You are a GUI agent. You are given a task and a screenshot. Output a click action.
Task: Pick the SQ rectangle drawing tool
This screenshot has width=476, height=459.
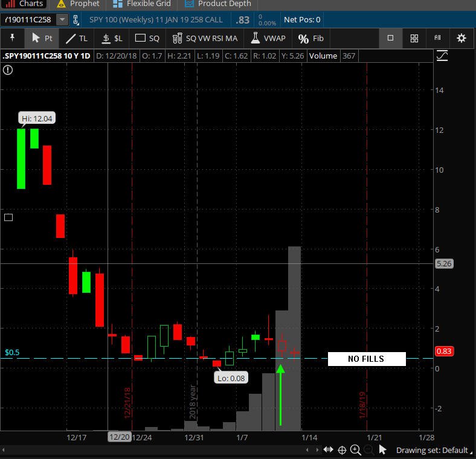pyautogui.click(x=147, y=38)
